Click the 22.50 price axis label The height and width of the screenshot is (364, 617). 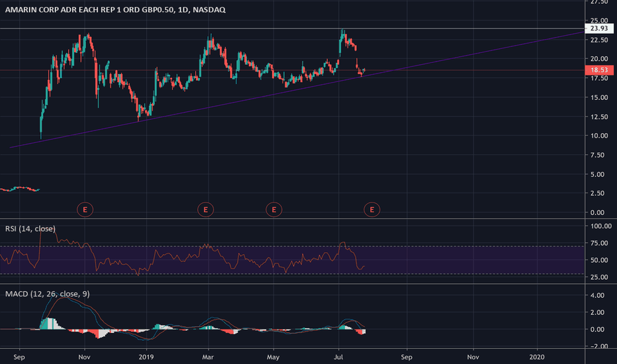599,40
